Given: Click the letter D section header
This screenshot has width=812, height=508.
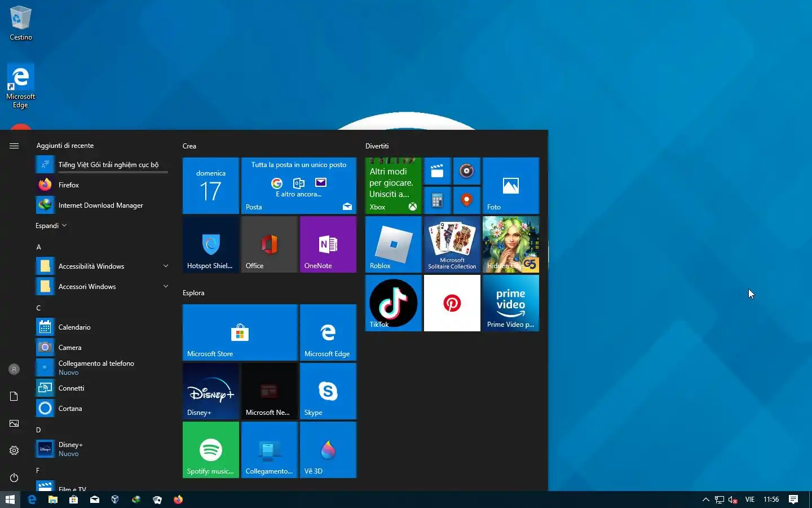Looking at the screenshot, I should point(38,430).
